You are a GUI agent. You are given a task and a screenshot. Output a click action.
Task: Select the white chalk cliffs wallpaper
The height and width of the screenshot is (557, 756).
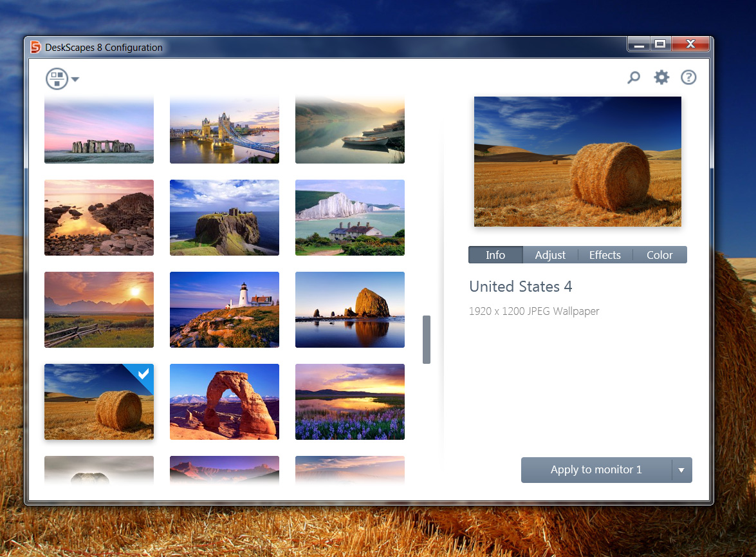coord(349,218)
